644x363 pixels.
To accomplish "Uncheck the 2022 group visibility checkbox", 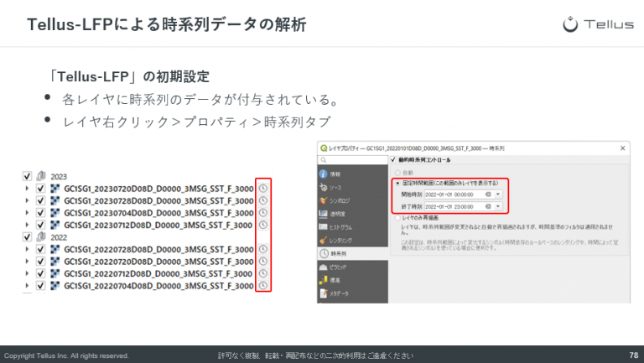I will (x=27, y=237).
